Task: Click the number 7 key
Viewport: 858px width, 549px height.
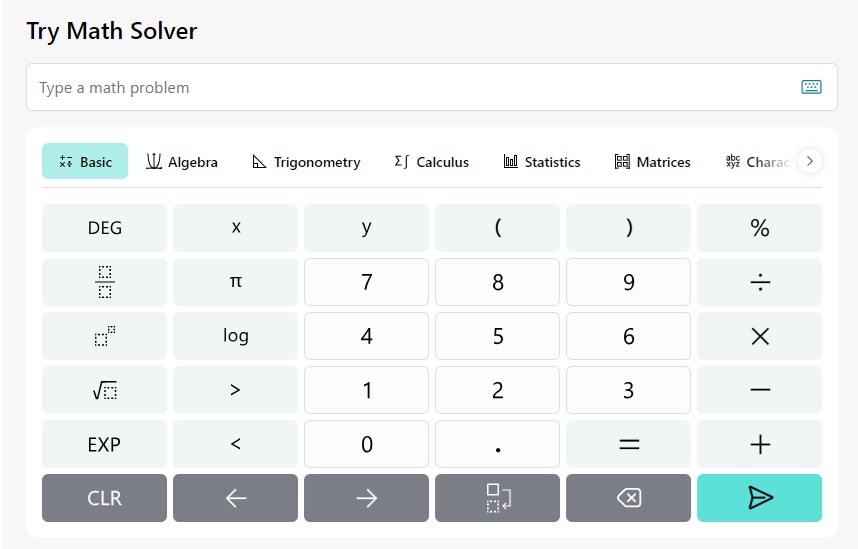Action: coord(367,282)
